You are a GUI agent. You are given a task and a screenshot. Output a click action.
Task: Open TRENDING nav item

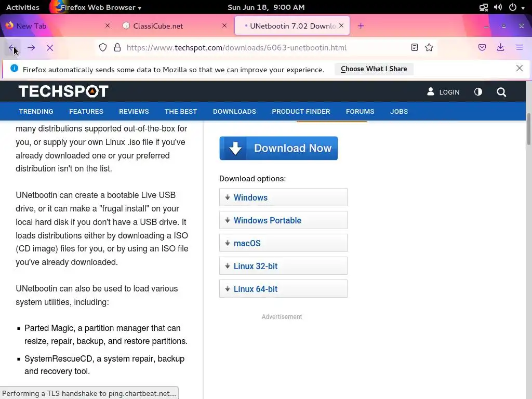pyautogui.click(x=36, y=111)
